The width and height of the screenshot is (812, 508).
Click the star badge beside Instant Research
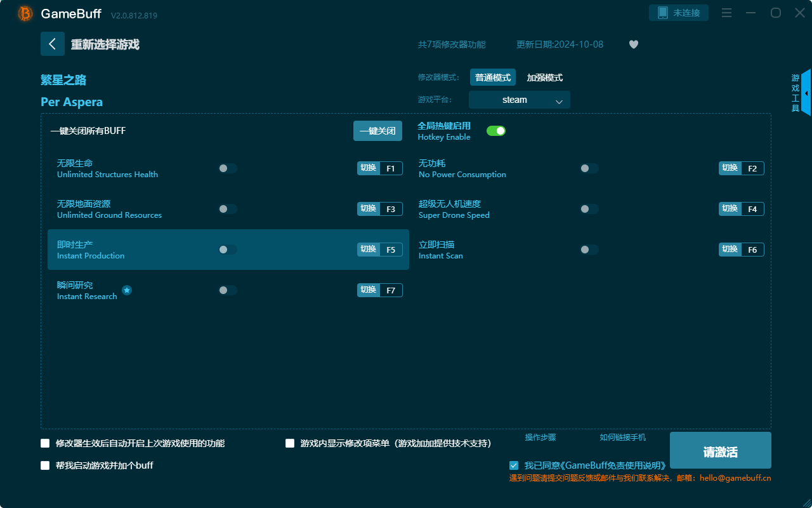click(x=127, y=290)
